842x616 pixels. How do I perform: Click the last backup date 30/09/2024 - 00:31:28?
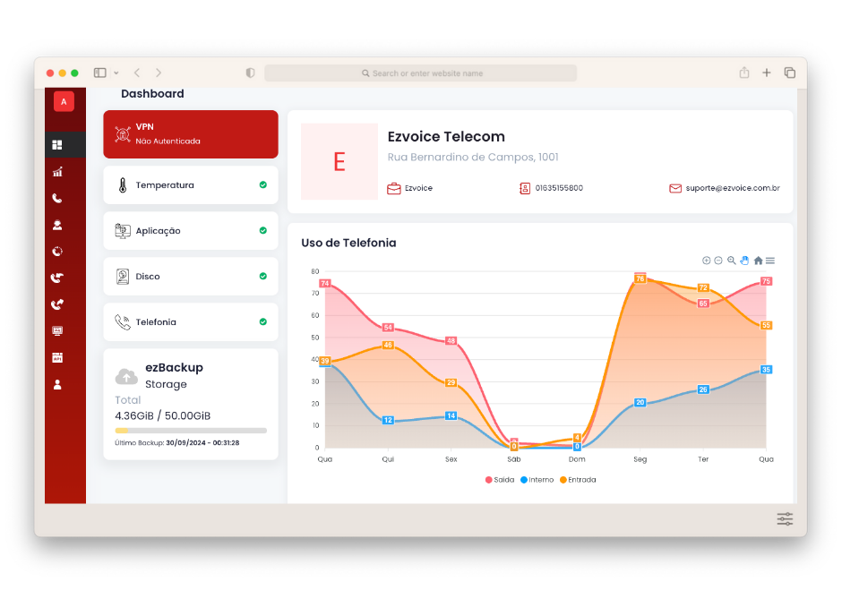[x=202, y=442]
